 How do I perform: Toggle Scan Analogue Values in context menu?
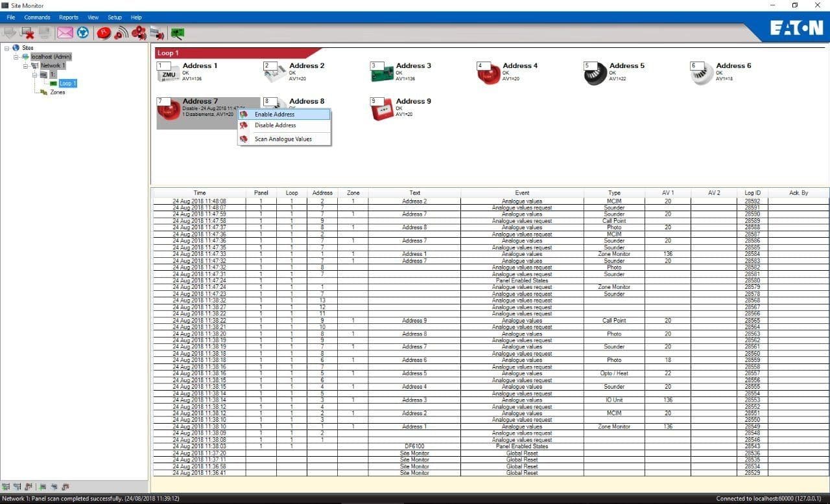(284, 139)
